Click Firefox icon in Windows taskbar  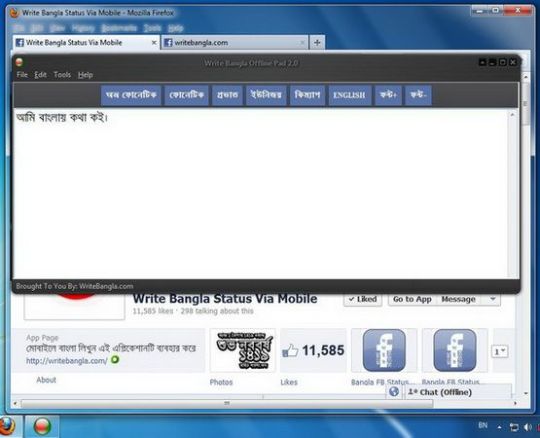7,426
